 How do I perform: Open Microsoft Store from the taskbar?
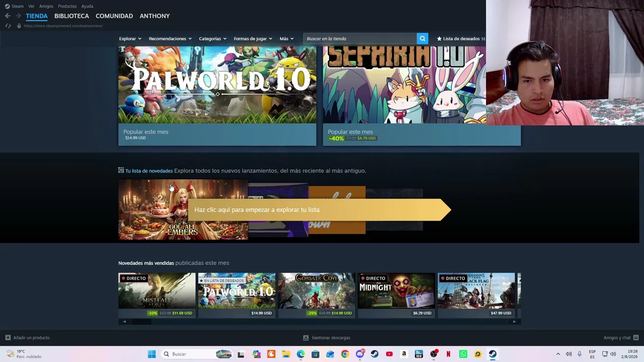click(x=315, y=354)
